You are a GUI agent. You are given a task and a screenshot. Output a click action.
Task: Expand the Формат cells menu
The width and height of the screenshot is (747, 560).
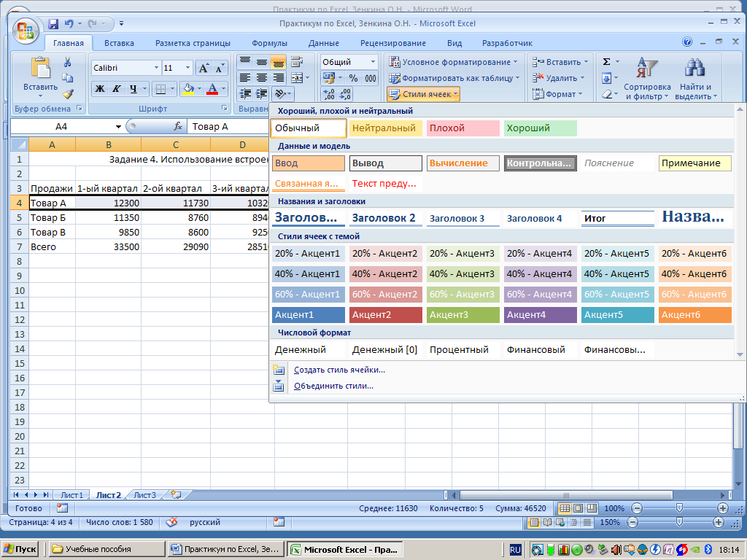point(557,94)
